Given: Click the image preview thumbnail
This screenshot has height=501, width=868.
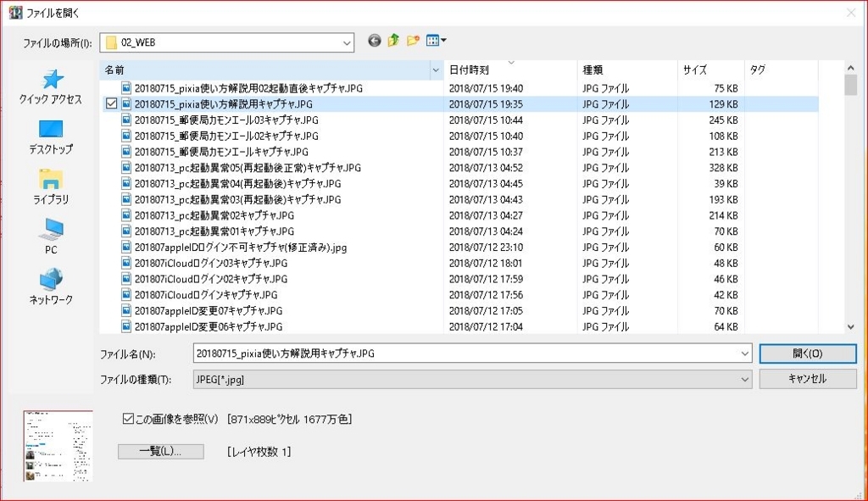Looking at the screenshot, I should tap(58, 444).
